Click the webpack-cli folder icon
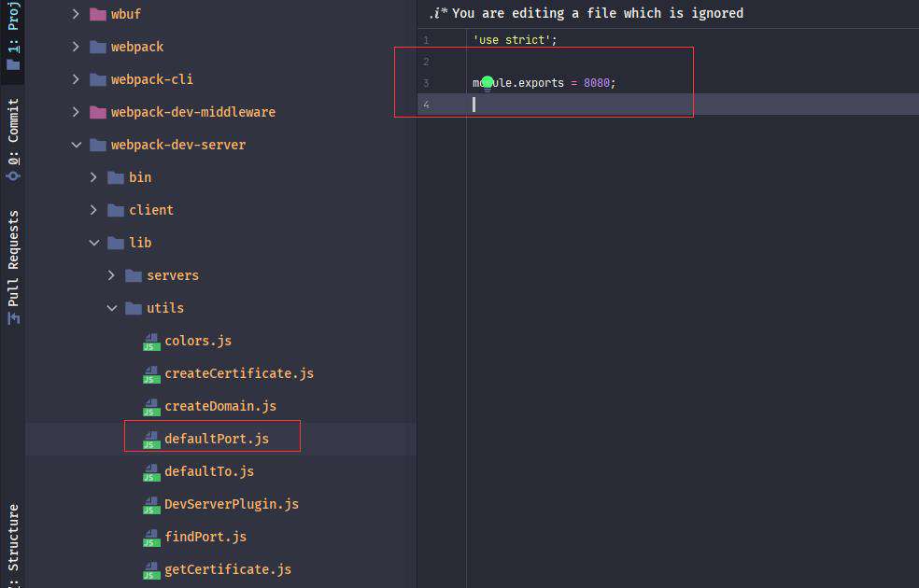The height and width of the screenshot is (588, 919). pos(98,79)
